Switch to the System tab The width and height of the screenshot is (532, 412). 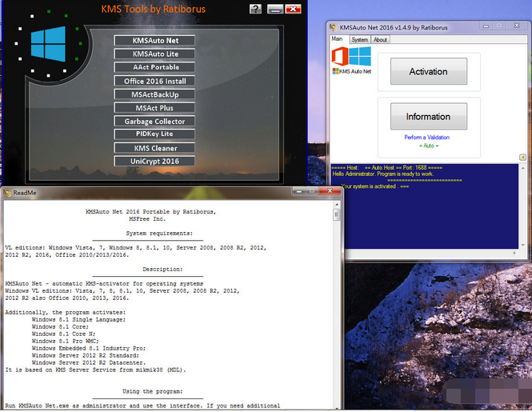pos(360,39)
